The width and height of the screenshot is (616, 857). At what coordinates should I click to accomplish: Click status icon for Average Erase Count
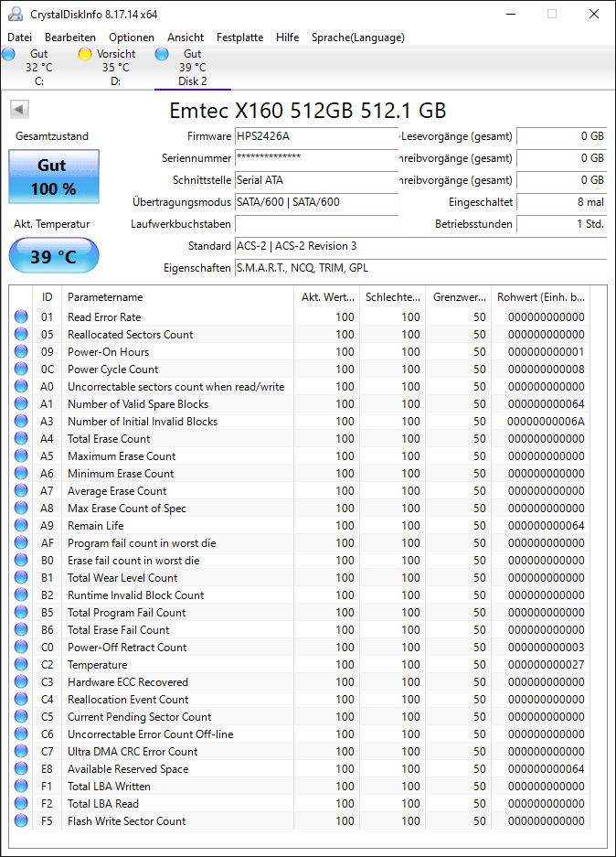[21, 490]
